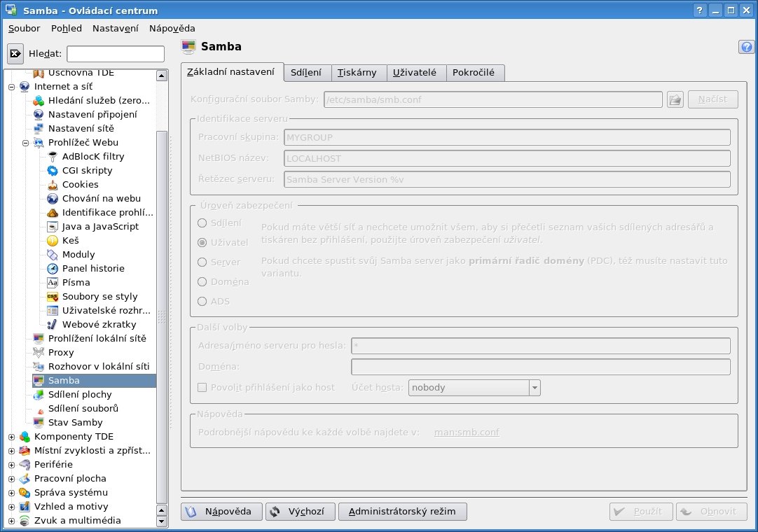Click the Stav Samby icon

(39, 423)
